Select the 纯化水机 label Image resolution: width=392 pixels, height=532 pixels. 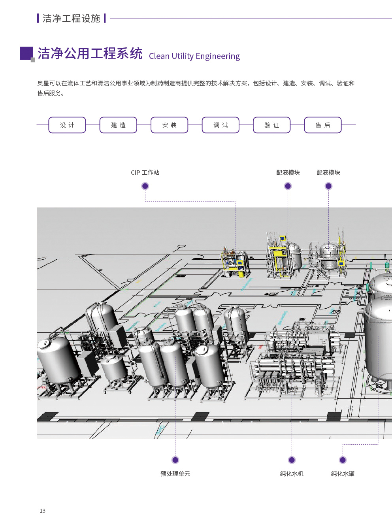pyautogui.click(x=292, y=474)
